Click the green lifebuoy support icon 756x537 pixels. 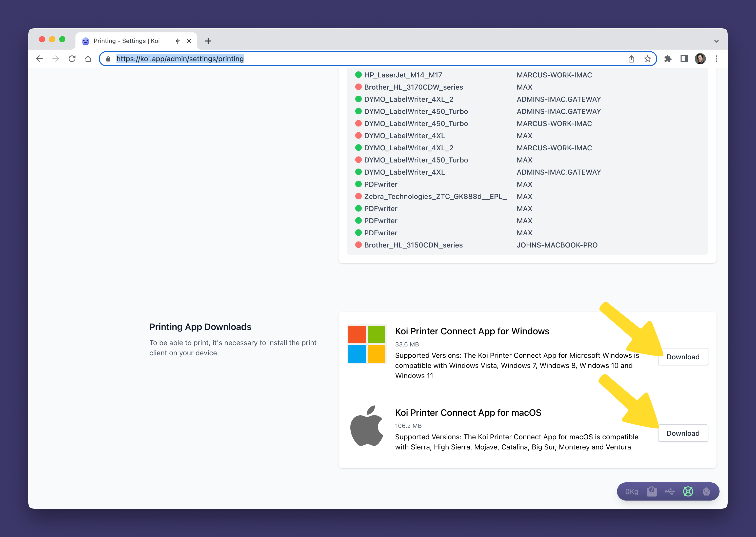point(688,491)
